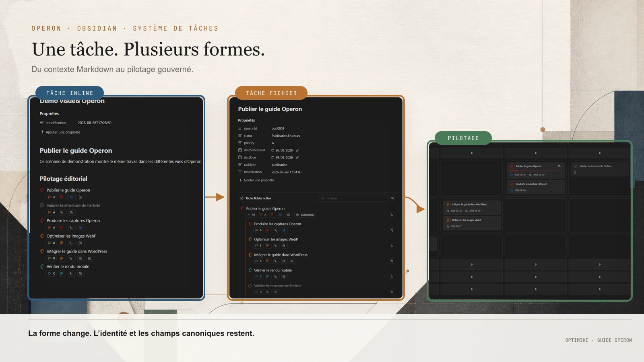The image size is (644, 362).
Task: Click the link chip under inline Intégrer le guide dans WordPress
Action: click(71, 258)
